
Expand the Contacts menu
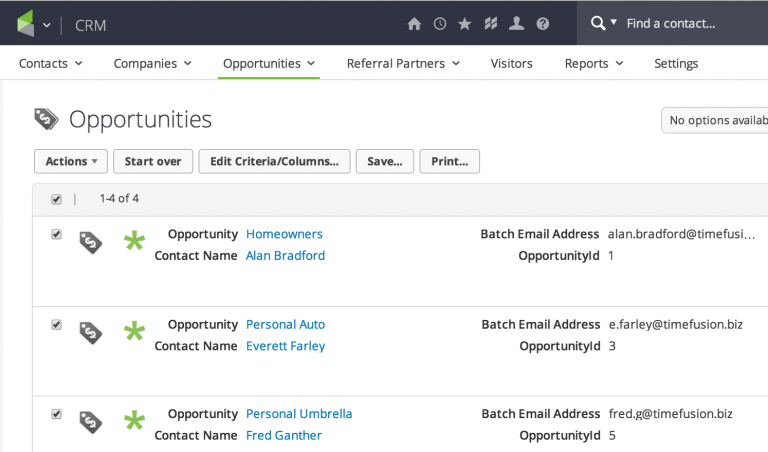50,63
